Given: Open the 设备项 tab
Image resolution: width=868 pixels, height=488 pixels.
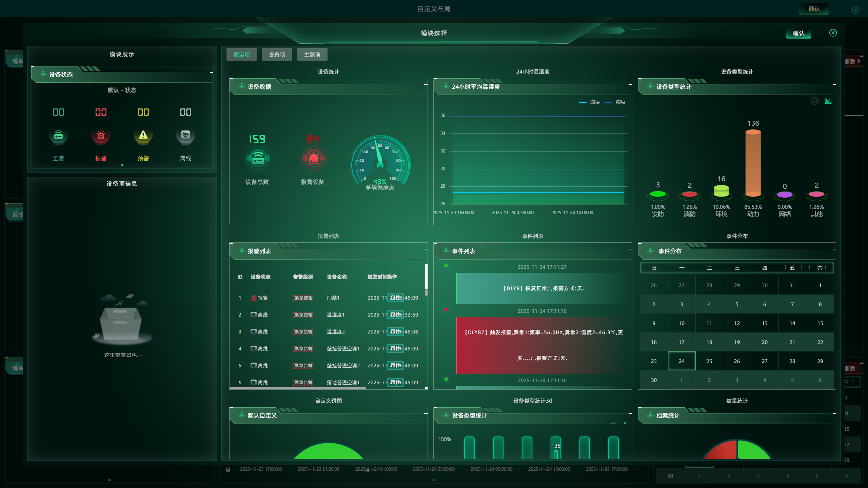Looking at the screenshot, I should [x=277, y=55].
